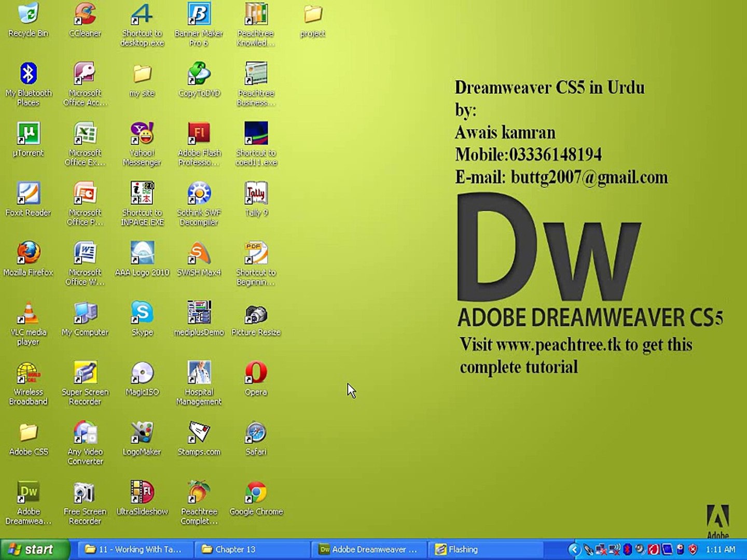Switch to '11 - Working With Ta...' taskbar window
Screen dimensions: 747x560
tap(135, 549)
